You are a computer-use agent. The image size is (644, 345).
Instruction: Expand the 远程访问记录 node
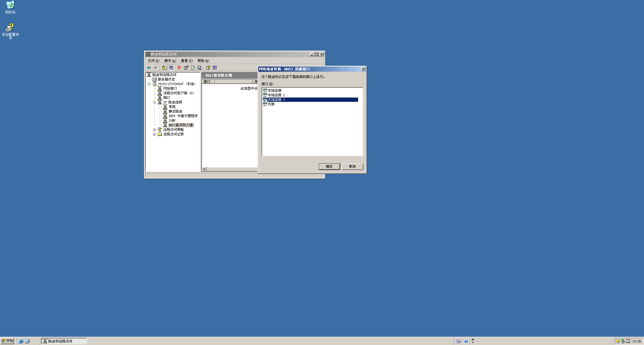pos(154,134)
